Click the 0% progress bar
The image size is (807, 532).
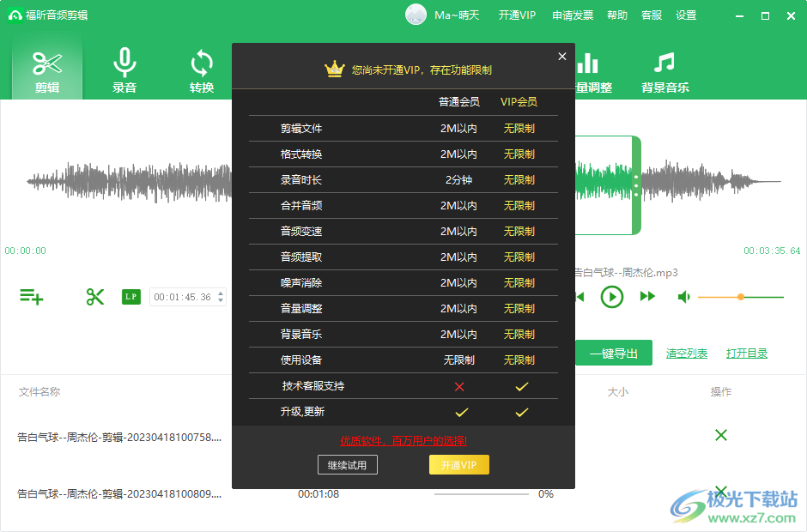pos(482,494)
